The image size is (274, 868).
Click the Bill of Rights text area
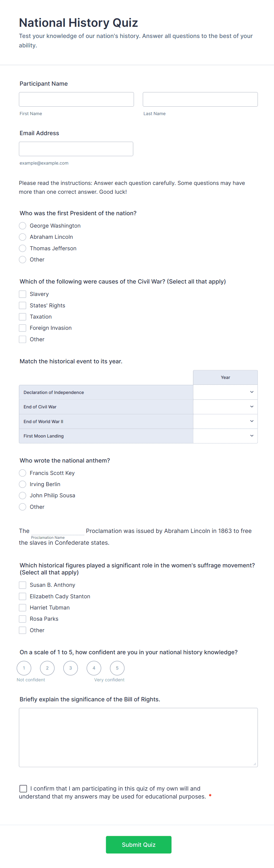[x=138, y=737]
